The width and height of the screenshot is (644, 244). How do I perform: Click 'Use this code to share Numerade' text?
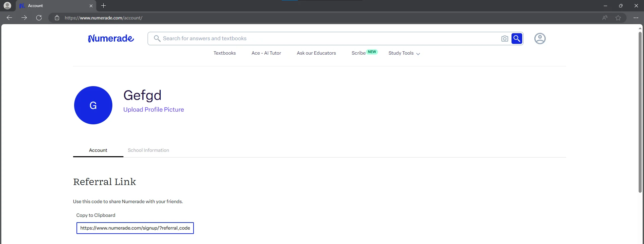pyautogui.click(x=128, y=201)
